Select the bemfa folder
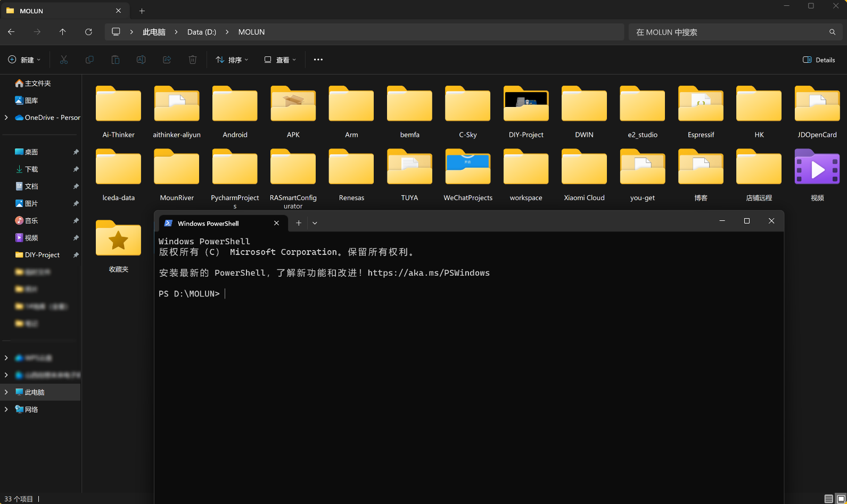This screenshot has width=847, height=504. (409, 112)
